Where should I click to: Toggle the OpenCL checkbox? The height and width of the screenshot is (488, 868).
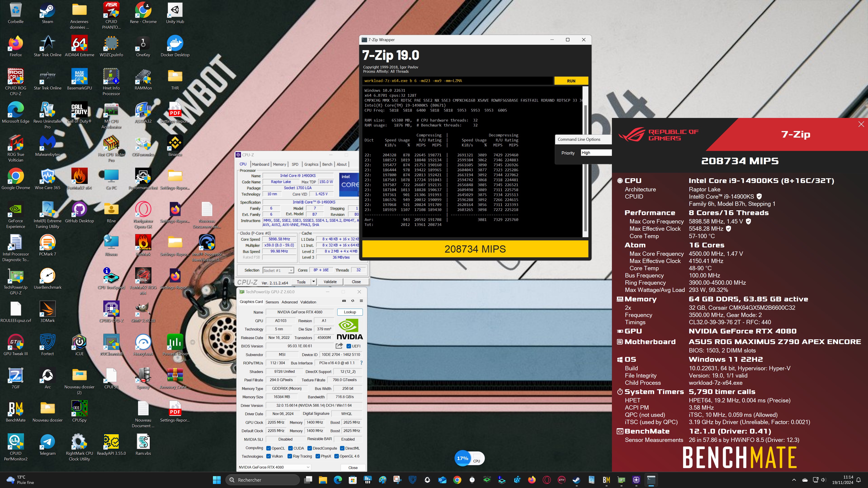click(269, 448)
